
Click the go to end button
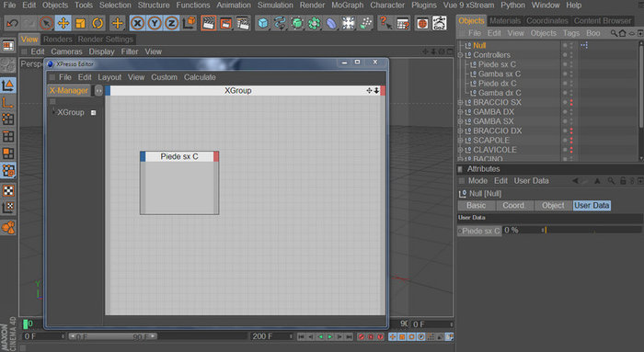(x=349, y=336)
